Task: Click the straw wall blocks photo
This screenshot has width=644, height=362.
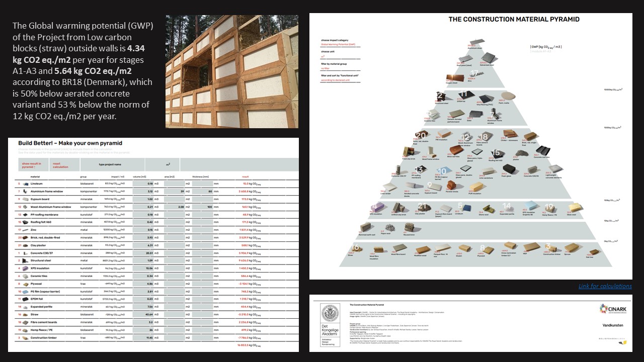Action: 231,71
